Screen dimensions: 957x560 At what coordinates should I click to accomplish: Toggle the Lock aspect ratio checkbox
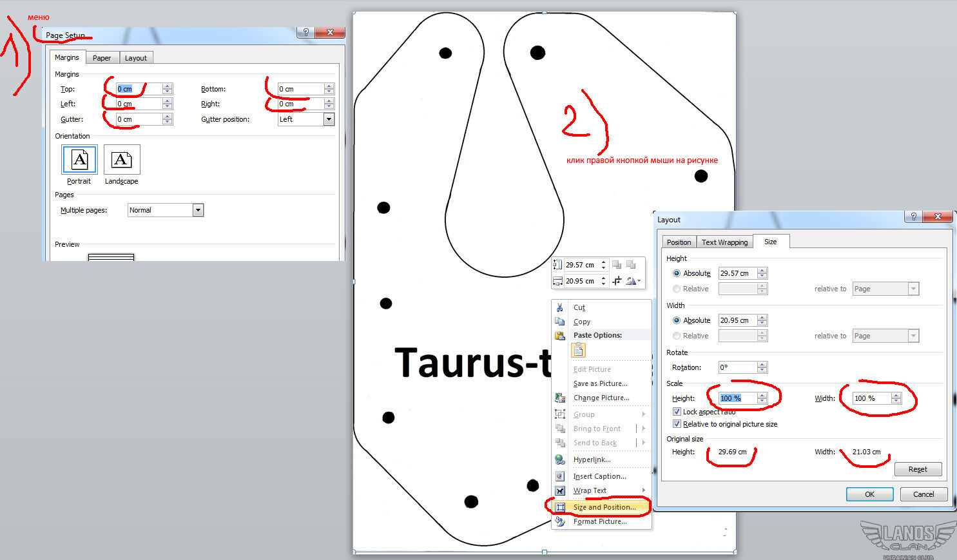[677, 411]
